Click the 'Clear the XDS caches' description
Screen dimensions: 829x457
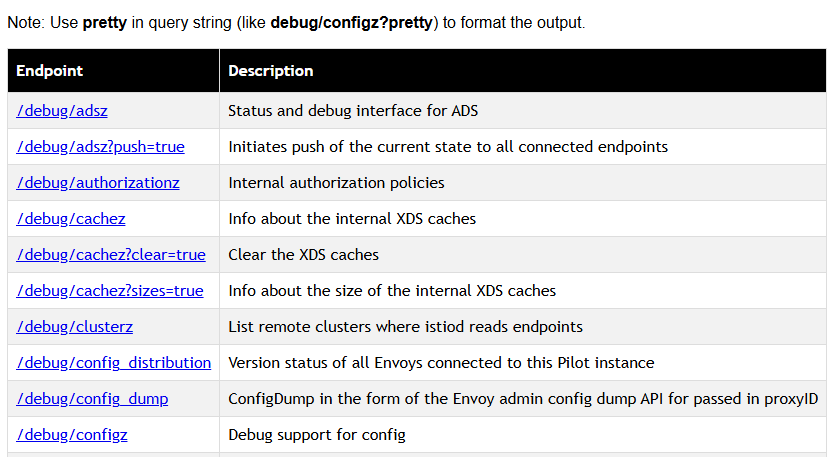pyautogui.click(x=304, y=255)
